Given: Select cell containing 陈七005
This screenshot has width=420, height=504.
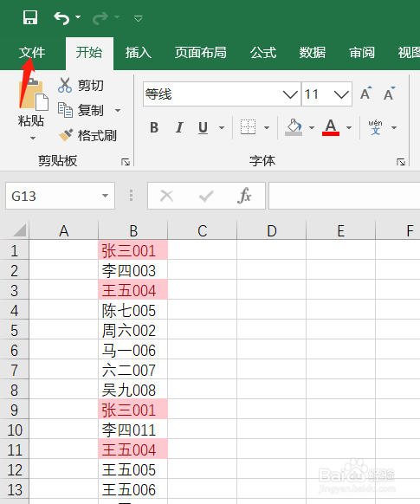Looking at the screenshot, I should (x=133, y=310).
